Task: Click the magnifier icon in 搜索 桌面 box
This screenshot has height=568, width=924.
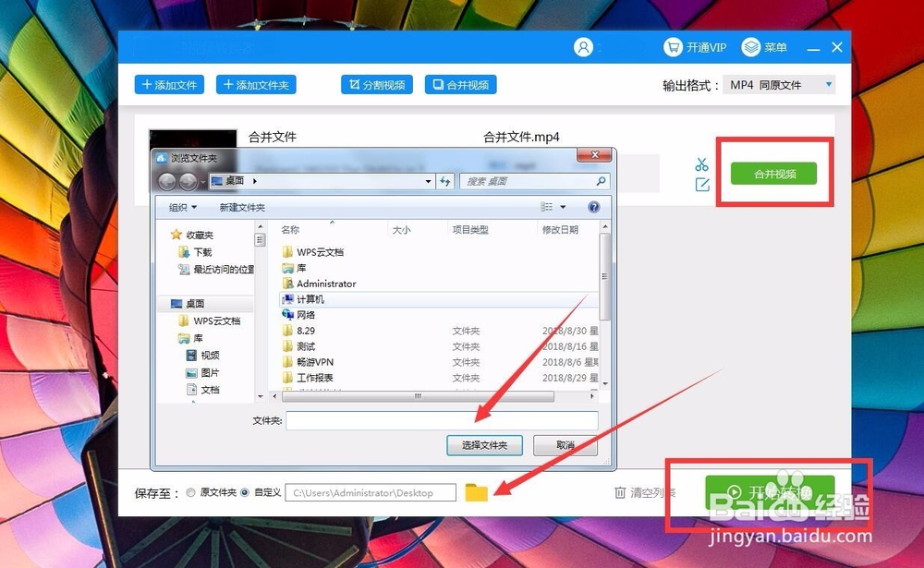Action: tap(602, 182)
